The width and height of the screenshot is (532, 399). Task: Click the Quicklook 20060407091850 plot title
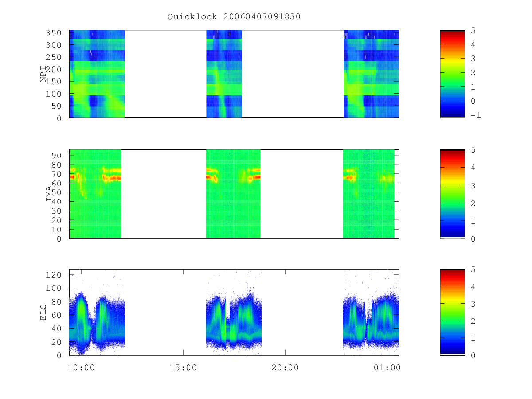coord(234,17)
